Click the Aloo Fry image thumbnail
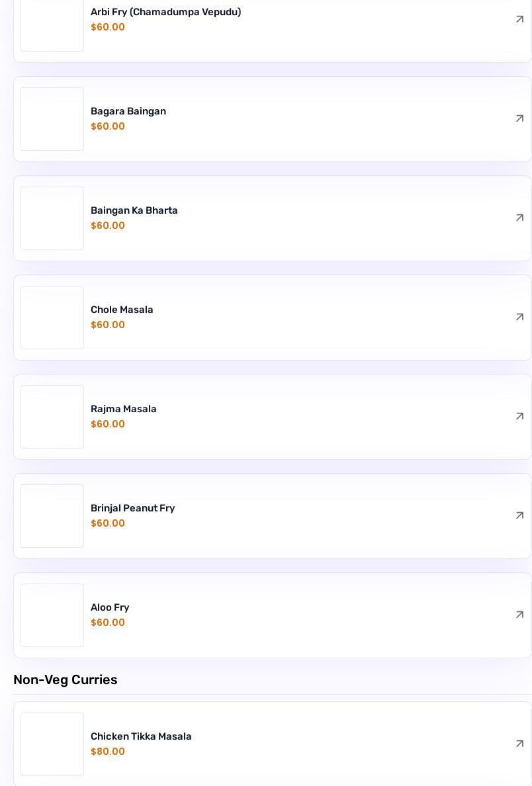 coord(52,615)
